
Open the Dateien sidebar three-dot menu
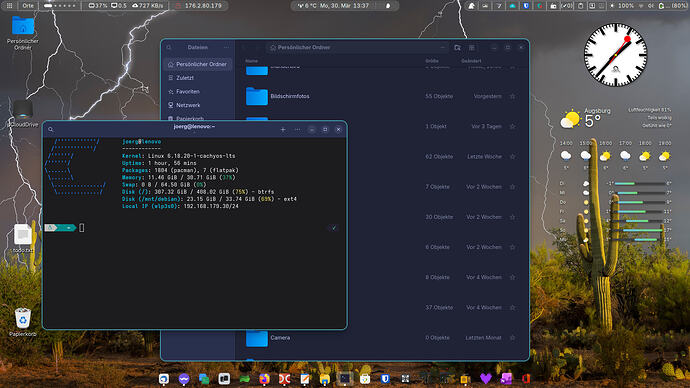point(226,48)
